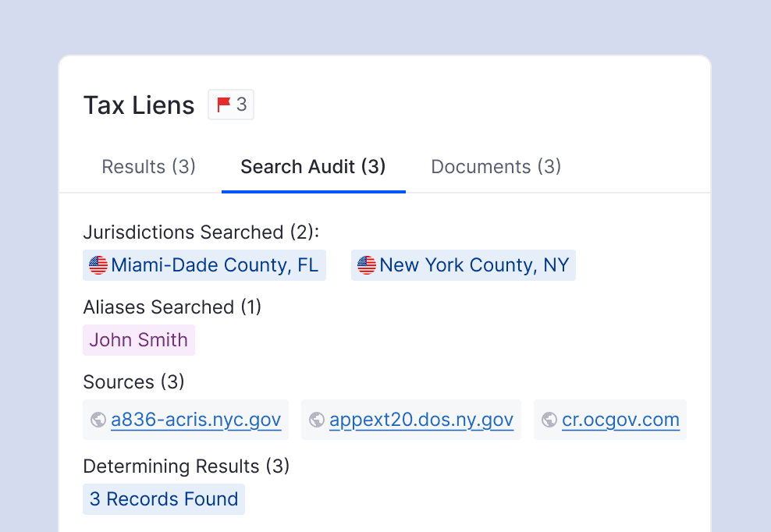The width and height of the screenshot is (771, 532).
Task: Click the 3 Records Found badge
Action: pyautogui.click(x=163, y=498)
